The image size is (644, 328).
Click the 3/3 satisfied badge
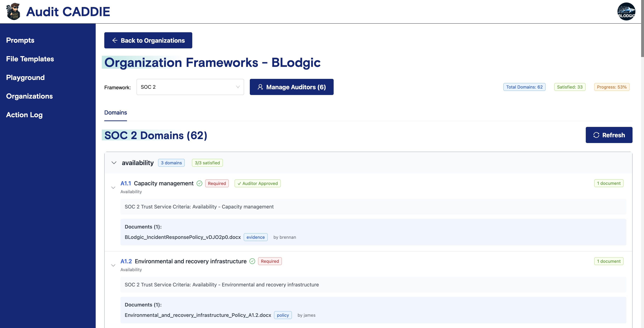[x=207, y=163]
